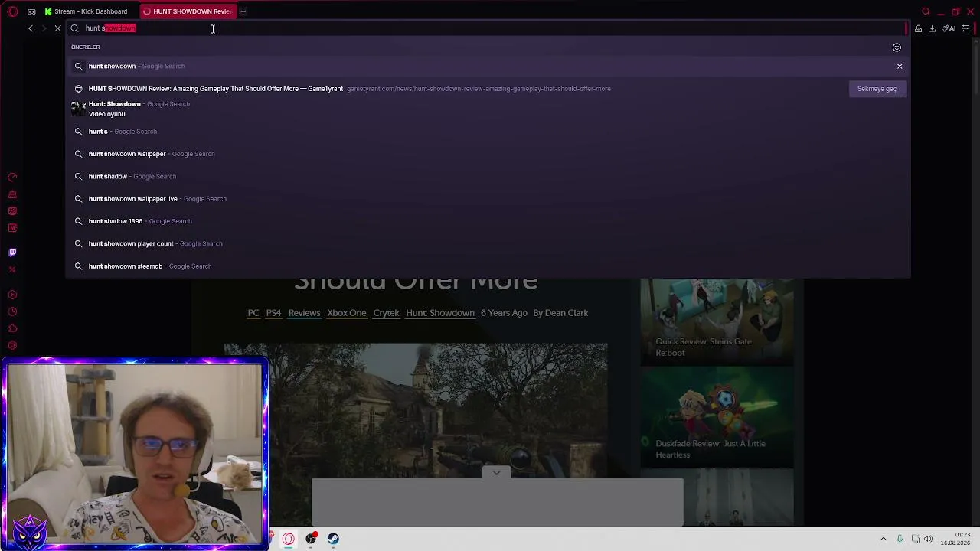Select 'hunt showdown 1896' suggestion

(488, 221)
